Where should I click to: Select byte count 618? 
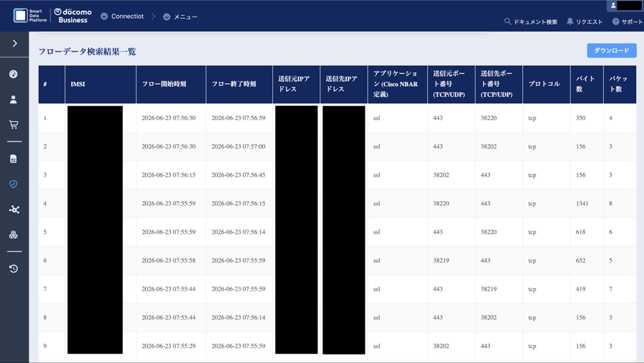click(x=581, y=232)
